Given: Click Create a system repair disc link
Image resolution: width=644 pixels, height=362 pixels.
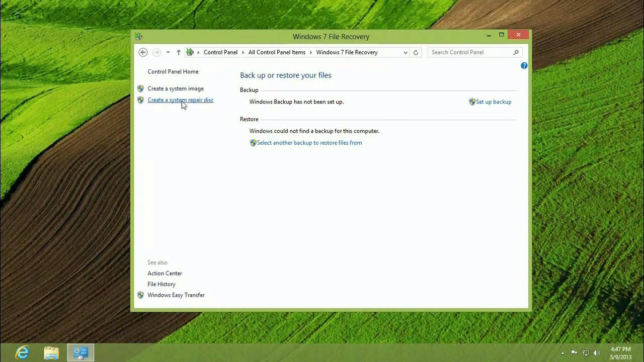Looking at the screenshot, I should pyautogui.click(x=180, y=100).
